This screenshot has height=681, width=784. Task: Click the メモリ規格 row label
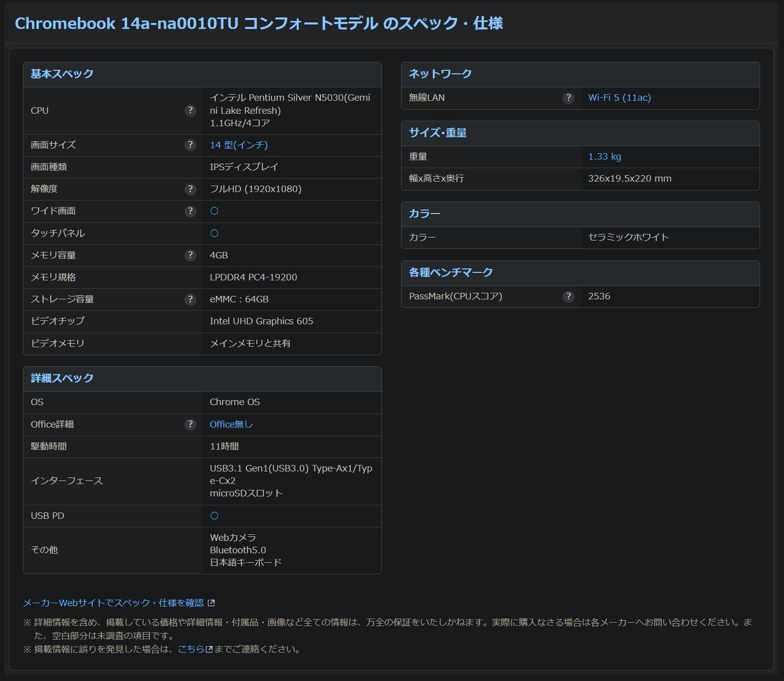tap(53, 277)
